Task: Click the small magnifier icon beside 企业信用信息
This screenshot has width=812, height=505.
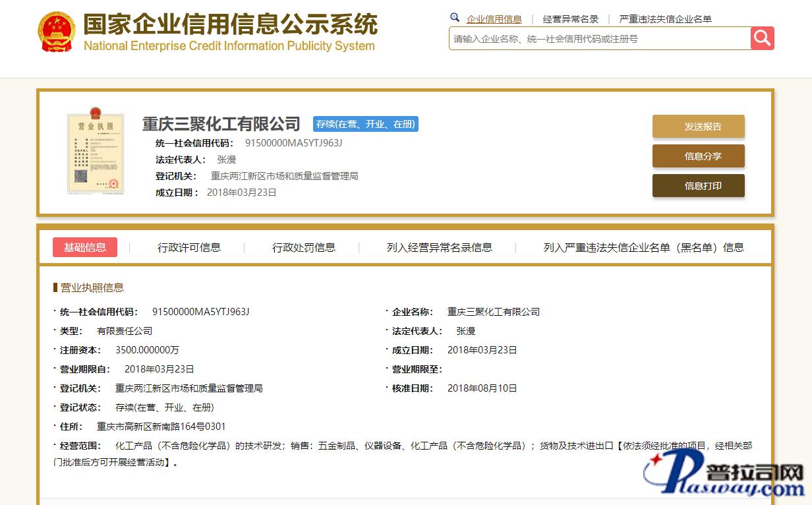Action: tap(455, 18)
